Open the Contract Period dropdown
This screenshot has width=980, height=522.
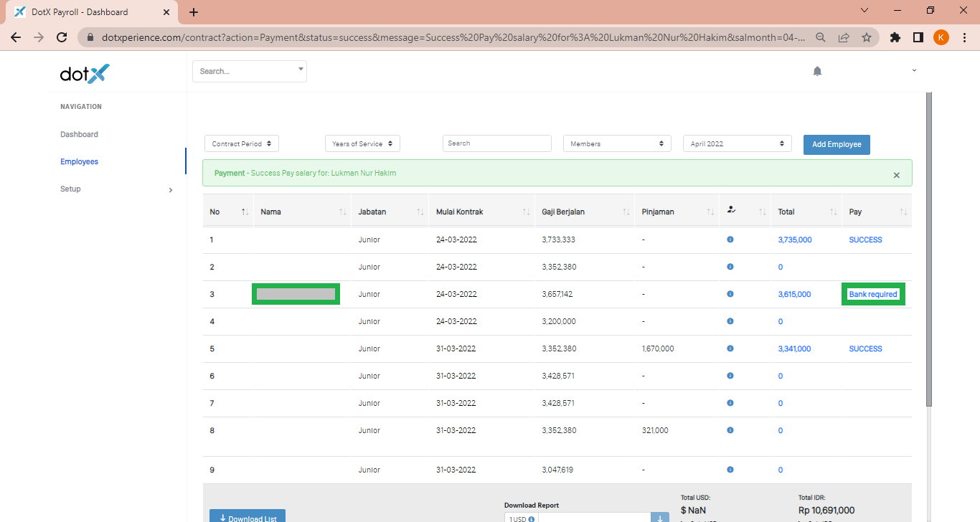pos(242,143)
